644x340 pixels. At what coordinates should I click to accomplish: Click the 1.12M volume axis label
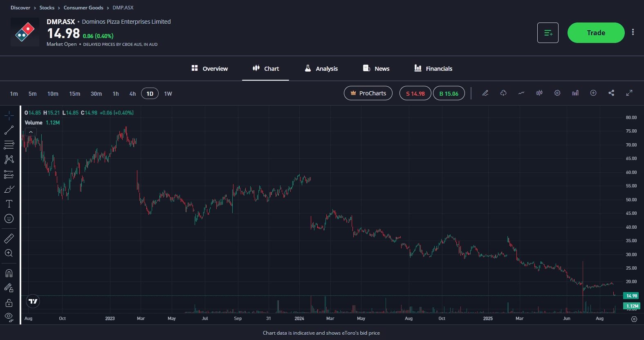pos(631,306)
